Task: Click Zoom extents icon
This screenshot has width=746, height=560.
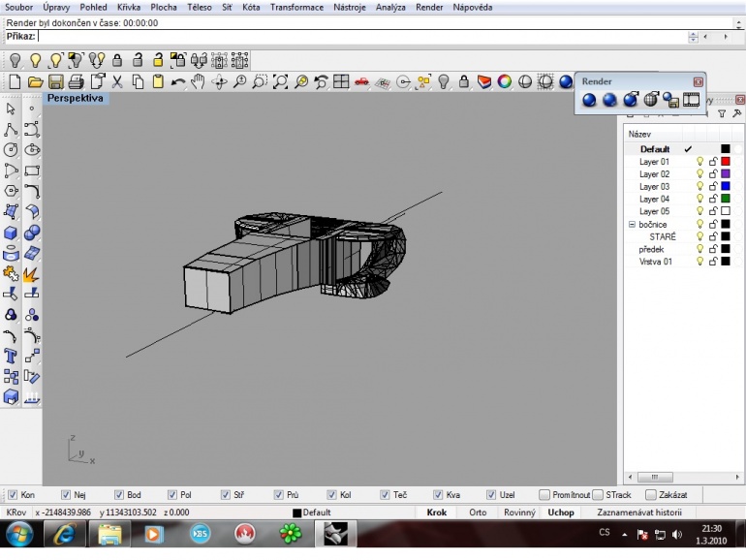Action: coord(280,81)
